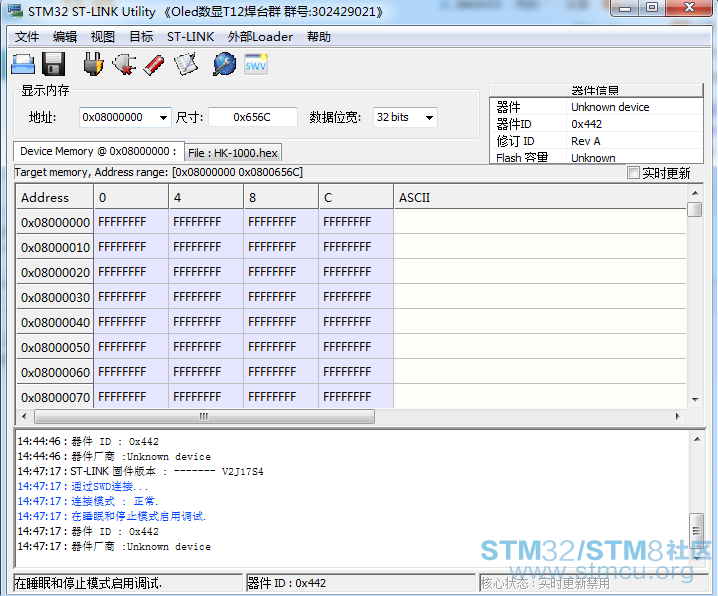The image size is (718, 596).
Task: Click the Target memory address range text
Action: click(x=158, y=173)
